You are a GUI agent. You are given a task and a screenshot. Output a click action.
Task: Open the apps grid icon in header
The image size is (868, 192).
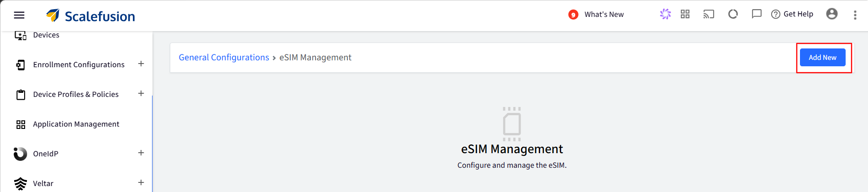tap(685, 14)
